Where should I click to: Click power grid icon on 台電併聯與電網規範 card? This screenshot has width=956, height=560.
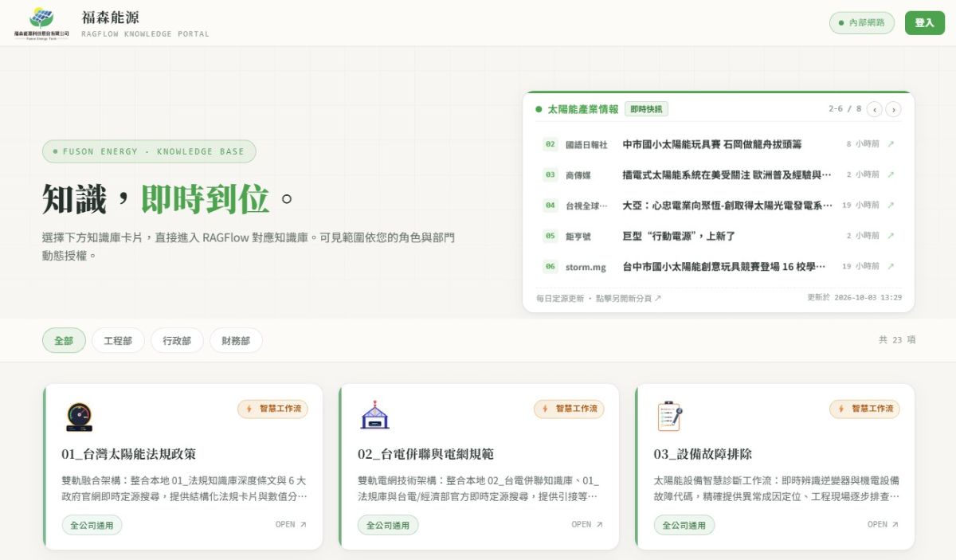click(374, 417)
